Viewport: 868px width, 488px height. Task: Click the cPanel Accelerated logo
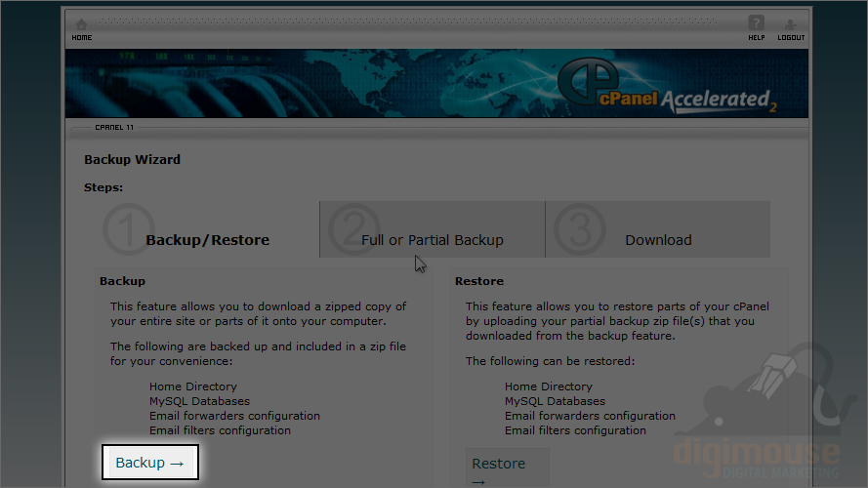point(667,87)
